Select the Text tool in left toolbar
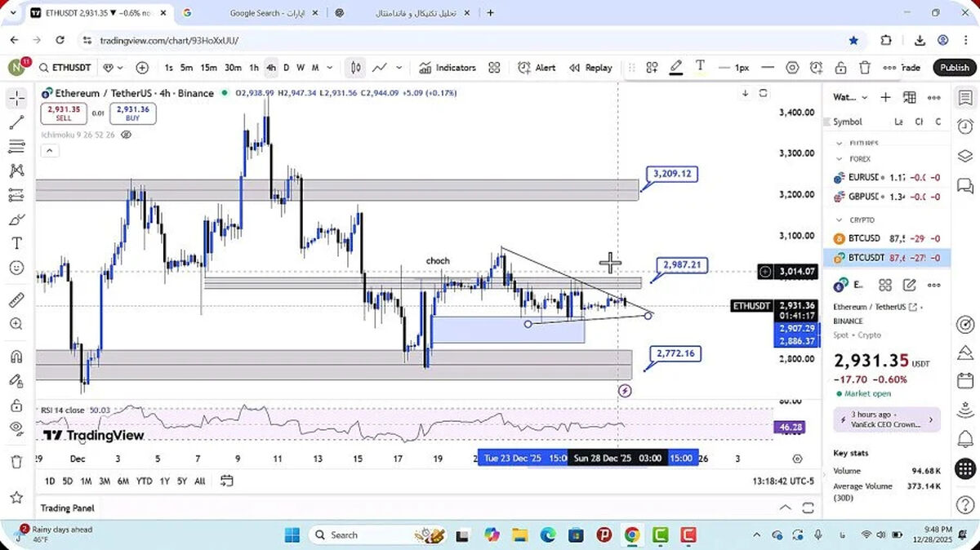Viewport: 980px width, 550px height. 16,243
